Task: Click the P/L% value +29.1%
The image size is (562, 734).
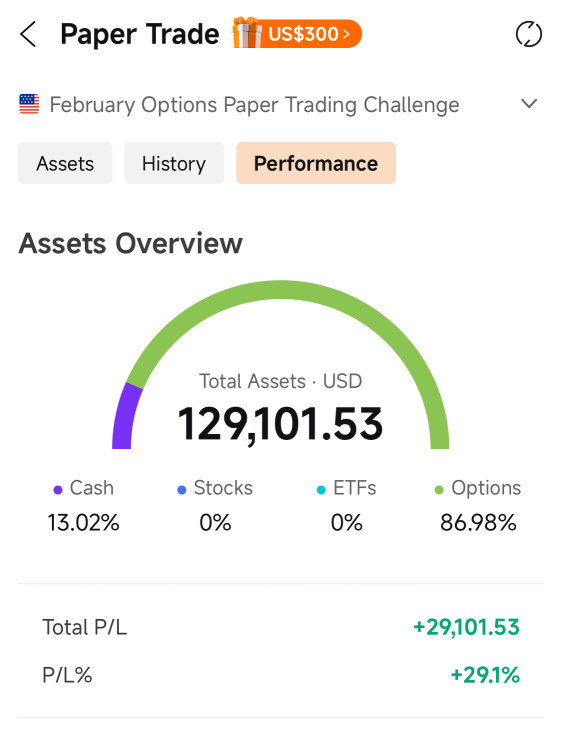Action: (x=485, y=675)
